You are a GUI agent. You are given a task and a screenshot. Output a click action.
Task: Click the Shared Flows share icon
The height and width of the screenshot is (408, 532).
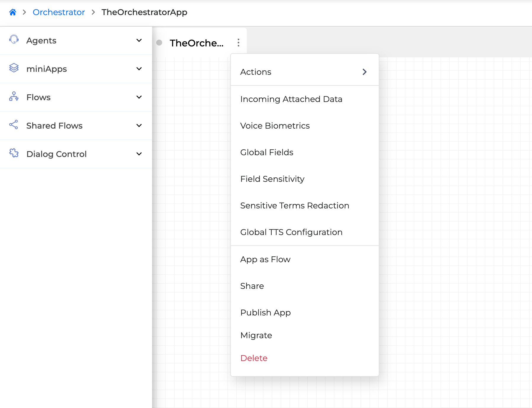14,125
